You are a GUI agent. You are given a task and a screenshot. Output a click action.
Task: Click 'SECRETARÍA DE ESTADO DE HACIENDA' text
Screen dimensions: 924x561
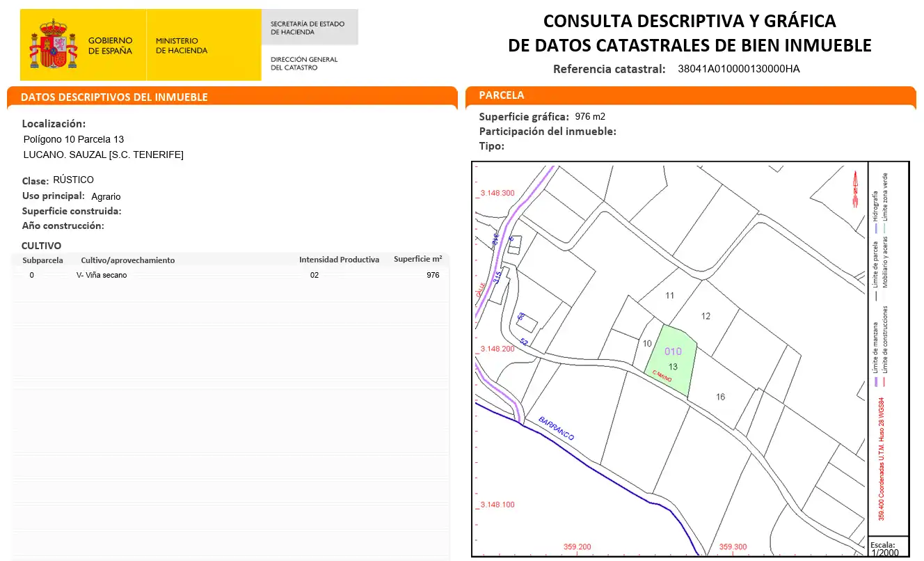click(x=308, y=28)
